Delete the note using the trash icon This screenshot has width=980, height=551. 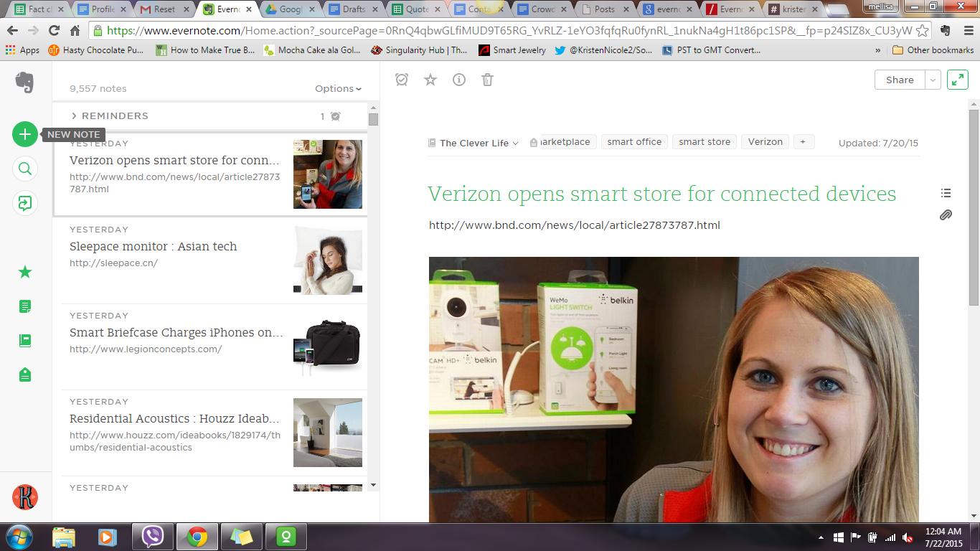488,80
